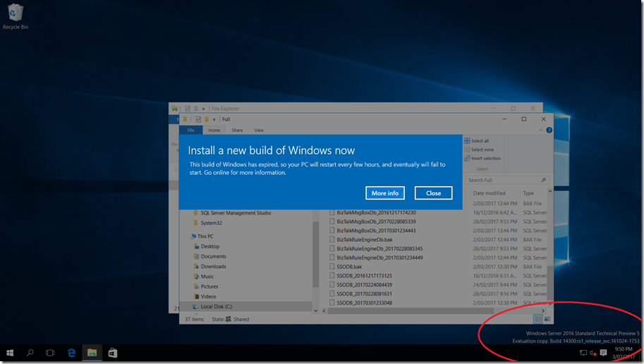Click the network tray icon

tap(583, 353)
